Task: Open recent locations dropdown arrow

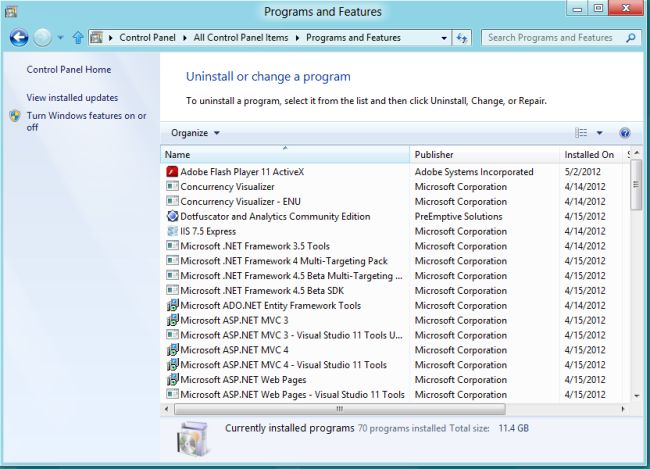Action: 61,38
